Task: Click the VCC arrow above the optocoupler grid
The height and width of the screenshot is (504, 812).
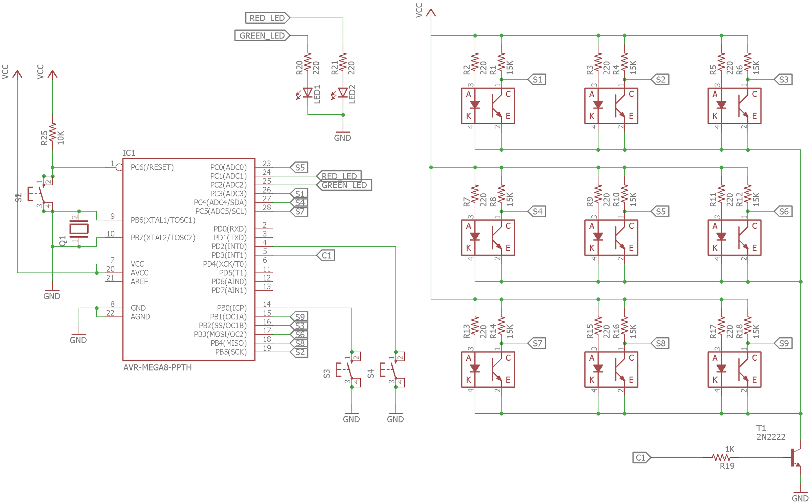Action: [431, 13]
